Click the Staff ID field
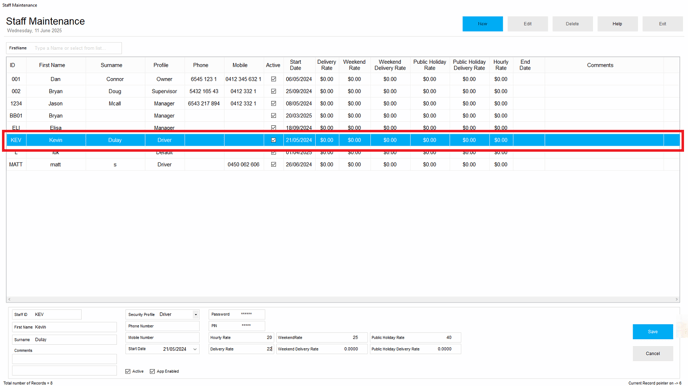The image size is (688, 386). pos(47,315)
